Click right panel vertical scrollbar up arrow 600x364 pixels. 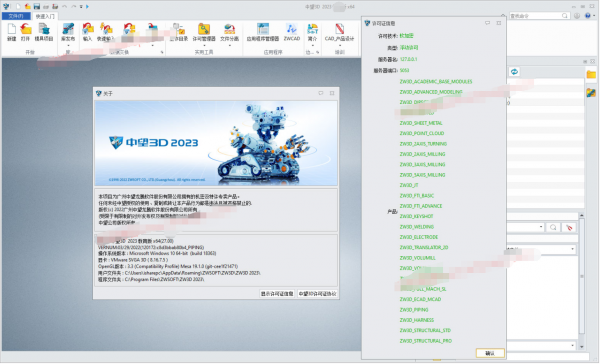point(582,215)
